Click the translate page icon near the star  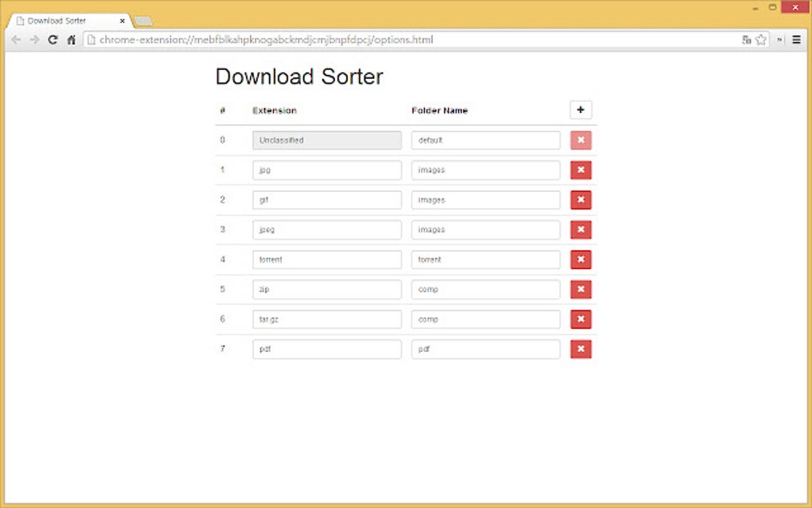point(746,38)
